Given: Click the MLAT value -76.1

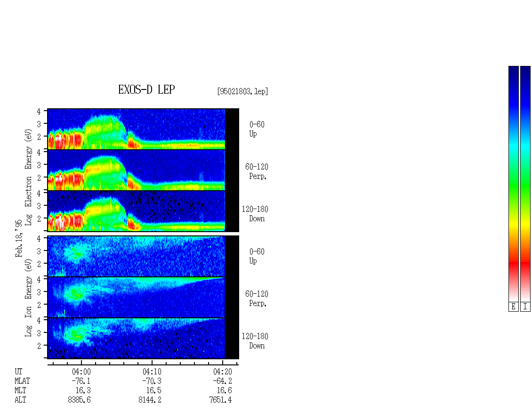Looking at the screenshot, I should click(81, 381).
